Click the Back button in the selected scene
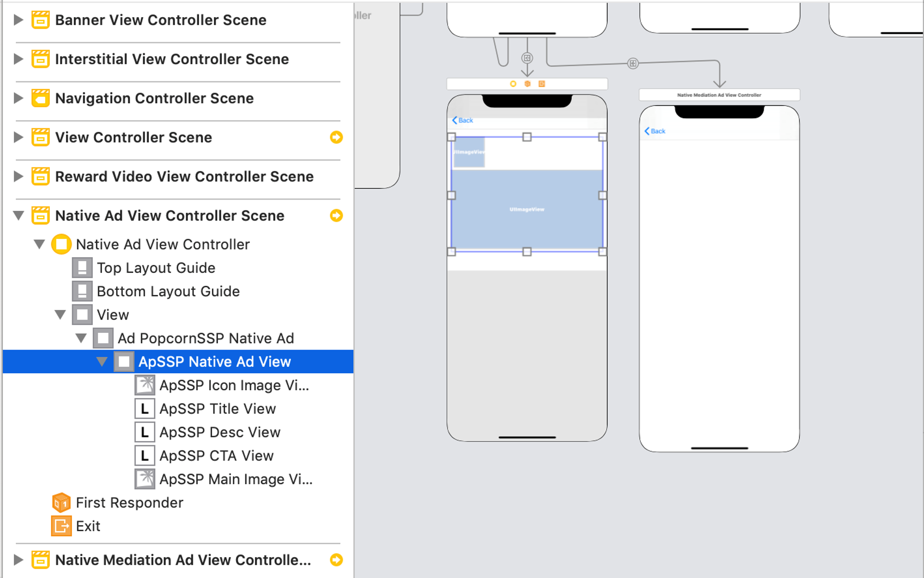 462,120
